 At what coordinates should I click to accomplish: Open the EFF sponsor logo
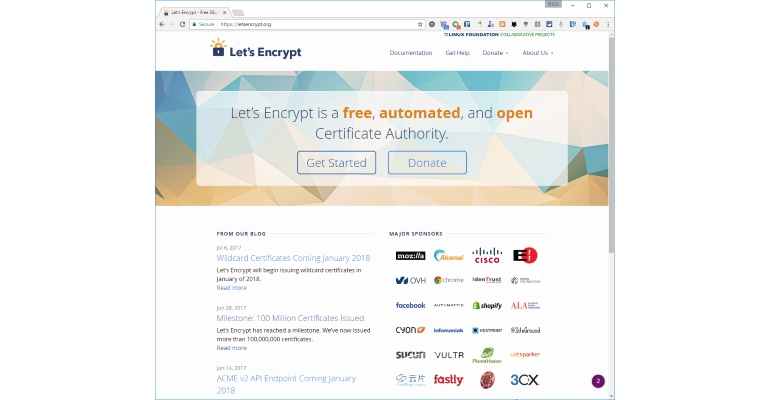(x=525, y=255)
